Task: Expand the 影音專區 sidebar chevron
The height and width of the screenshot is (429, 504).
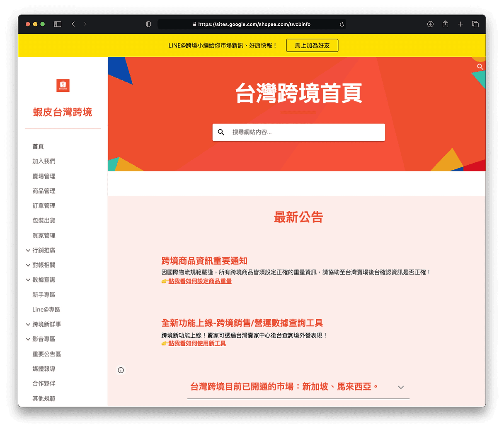Action: click(28, 339)
